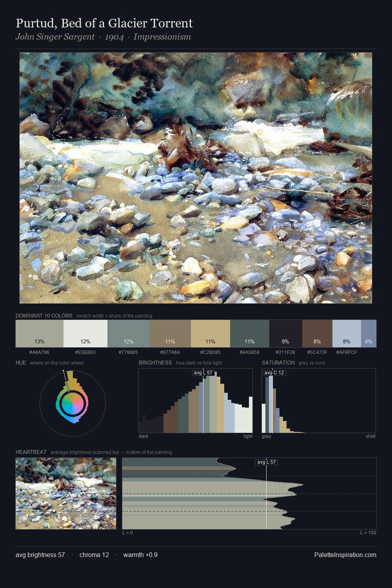The image size is (392, 588).
Task: Click the 'avg L 57' brightness histogram label
Action: coord(203,373)
